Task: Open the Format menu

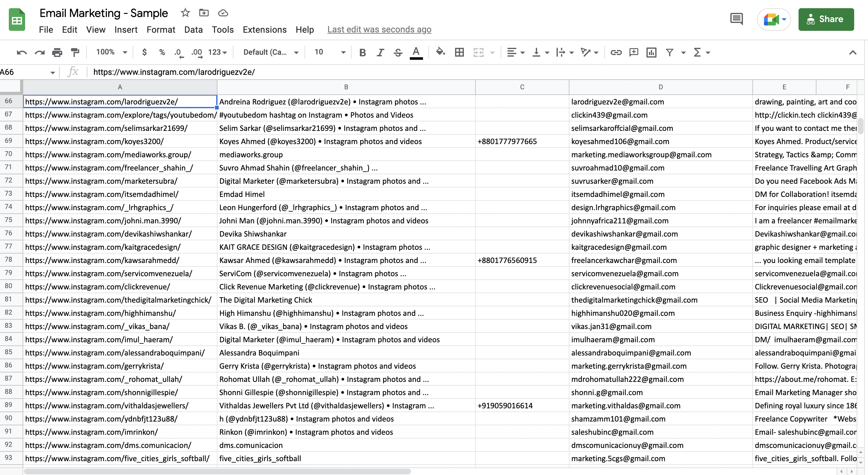Action: pyautogui.click(x=161, y=30)
